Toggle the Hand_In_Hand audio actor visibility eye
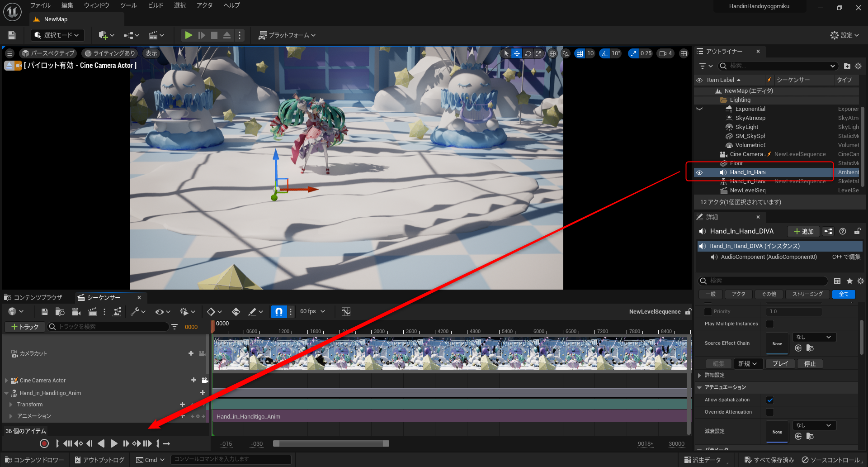 coord(699,172)
